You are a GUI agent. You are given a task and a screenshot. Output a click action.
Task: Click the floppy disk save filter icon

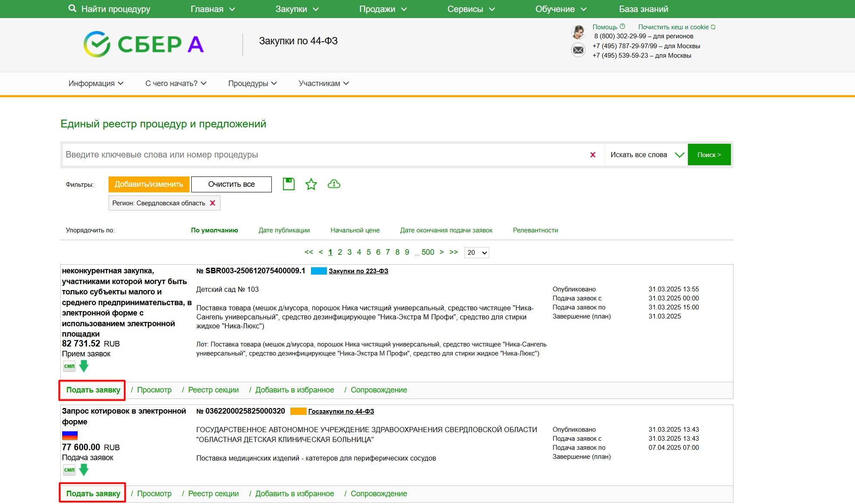pos(289,184)
